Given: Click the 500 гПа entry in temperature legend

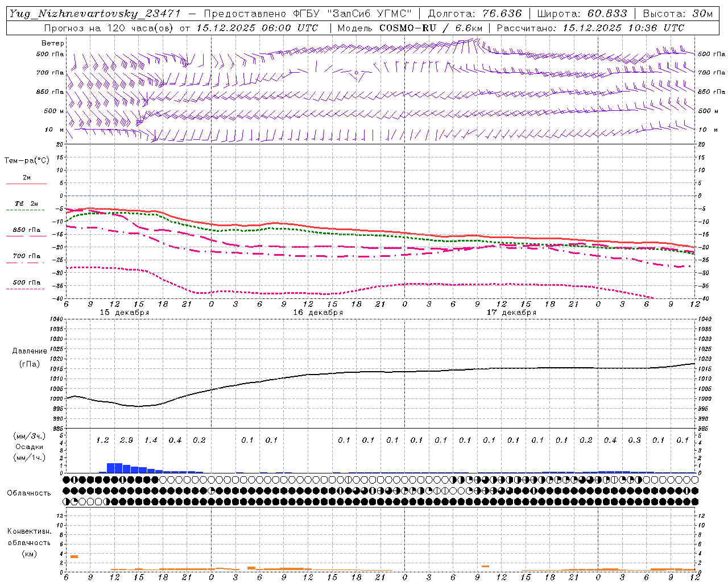Looking at the screenshot, I should [27, 282].
